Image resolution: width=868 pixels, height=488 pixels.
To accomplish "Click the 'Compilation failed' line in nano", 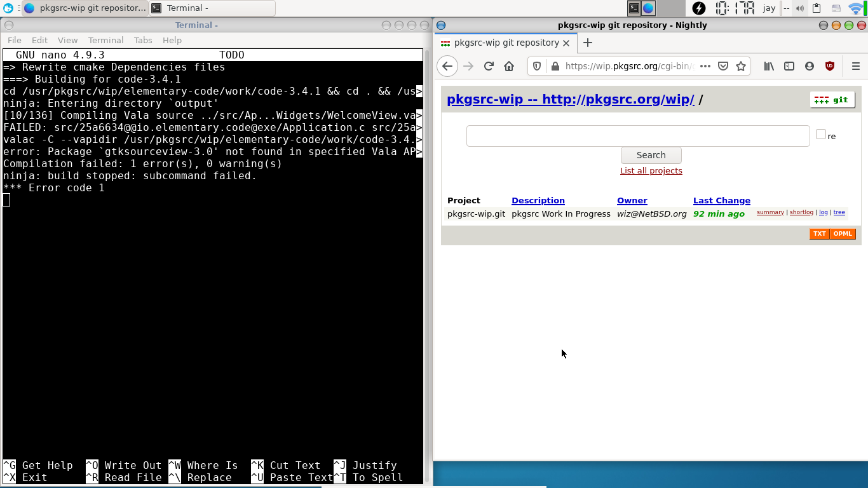I will [x=143, y=164].
